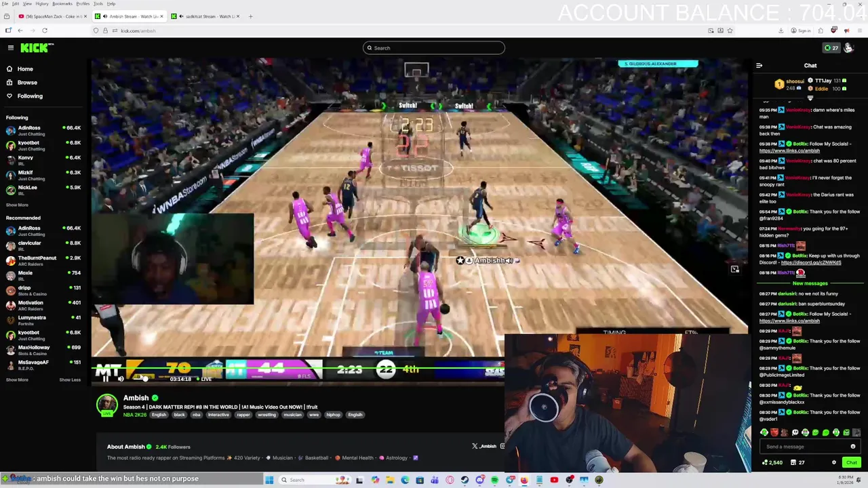Open dripp recommended channel

42,290
